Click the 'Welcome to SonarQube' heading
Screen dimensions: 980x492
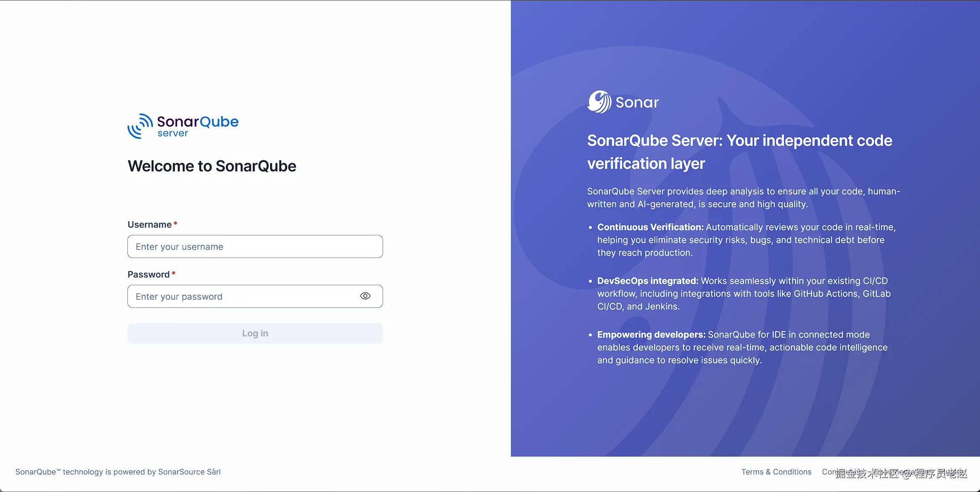click(212, 166)
